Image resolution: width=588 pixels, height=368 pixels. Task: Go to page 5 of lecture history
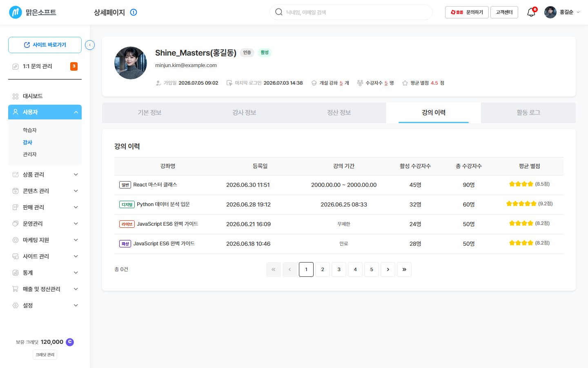tap(372, 269)
